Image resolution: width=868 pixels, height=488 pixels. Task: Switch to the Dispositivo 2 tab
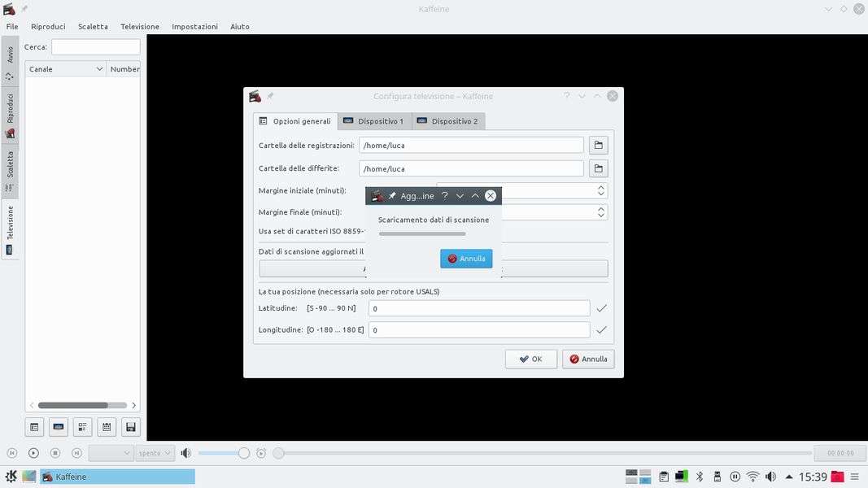[448, 121]
